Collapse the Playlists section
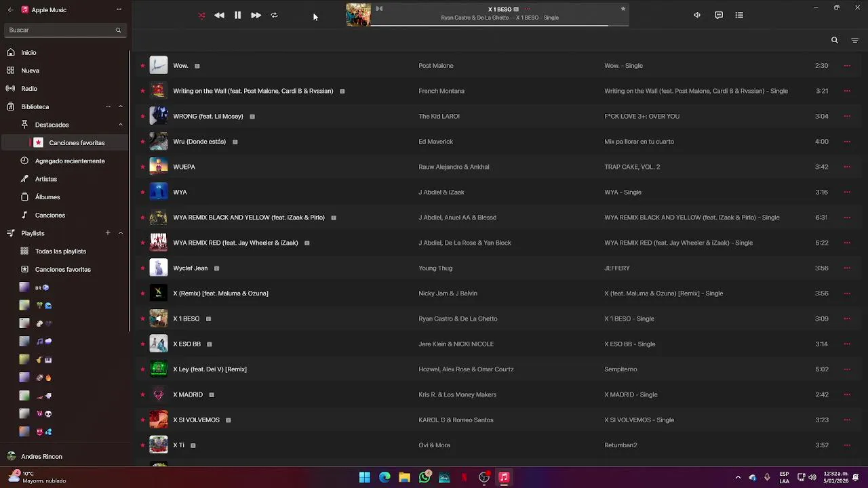The height and width of the screenshot is (488, 868). tap(121, 233)
